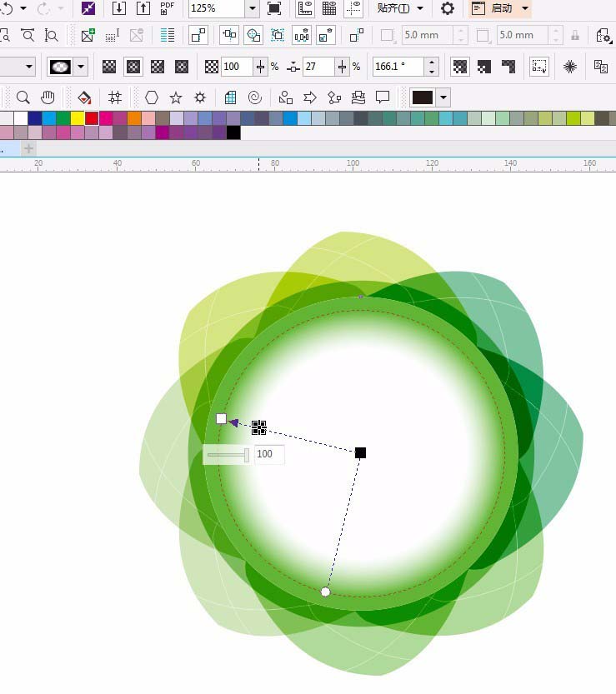Click the midpoint field showing 27
616x694 pixels.
tap(319, 67)
